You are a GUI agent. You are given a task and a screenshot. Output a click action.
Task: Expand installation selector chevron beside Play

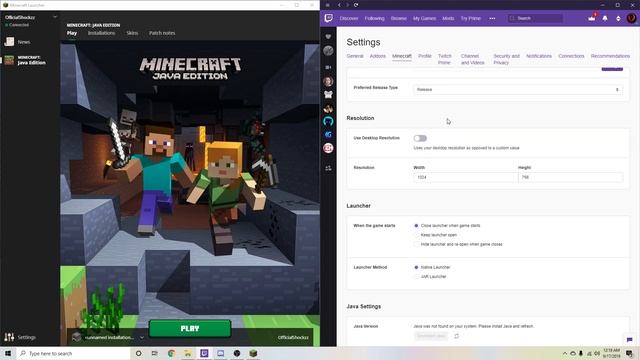(142, 338)
